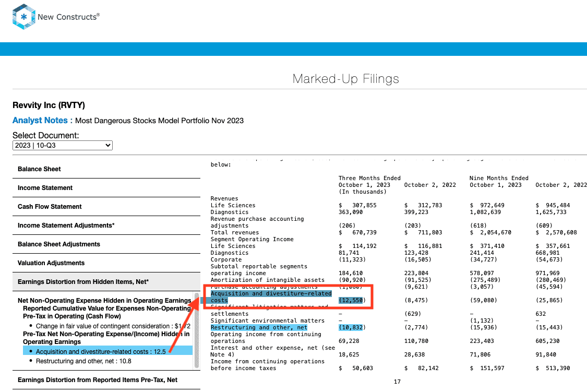
Task: Click income before taxes value $ 50,603
Action: point(356,369)
